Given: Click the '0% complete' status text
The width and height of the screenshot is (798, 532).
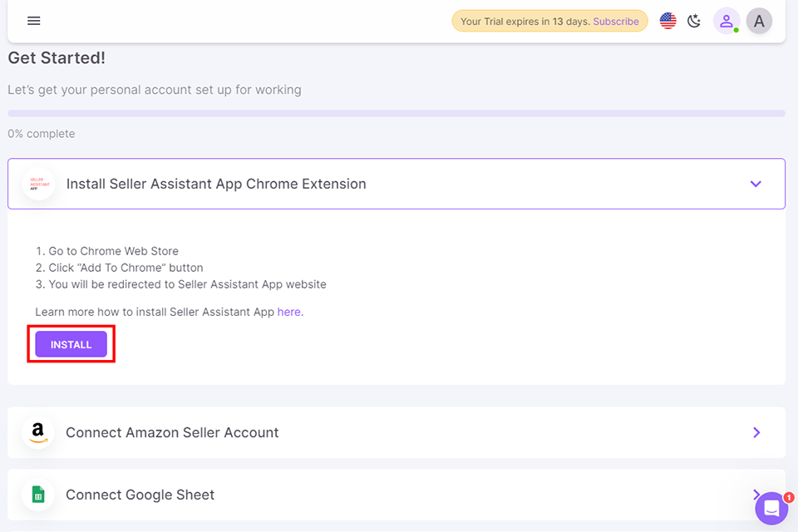Looking at the screenshot, I should click(x=42, y=134).
